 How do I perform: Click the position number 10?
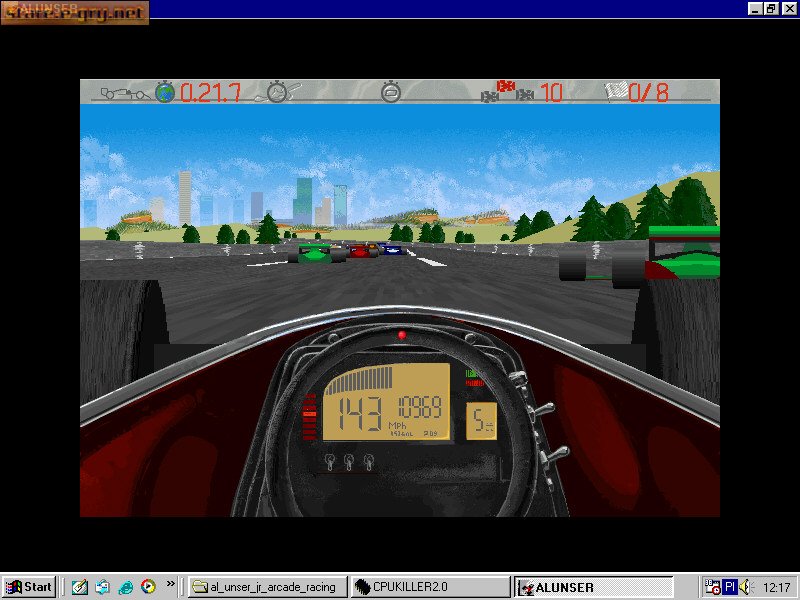[x=551, y=93]
